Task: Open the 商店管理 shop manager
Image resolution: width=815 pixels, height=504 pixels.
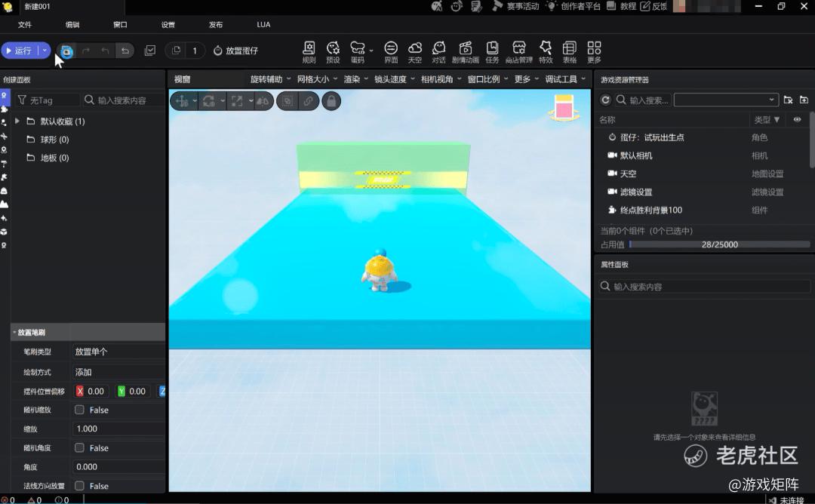Action: coord(518,53)
